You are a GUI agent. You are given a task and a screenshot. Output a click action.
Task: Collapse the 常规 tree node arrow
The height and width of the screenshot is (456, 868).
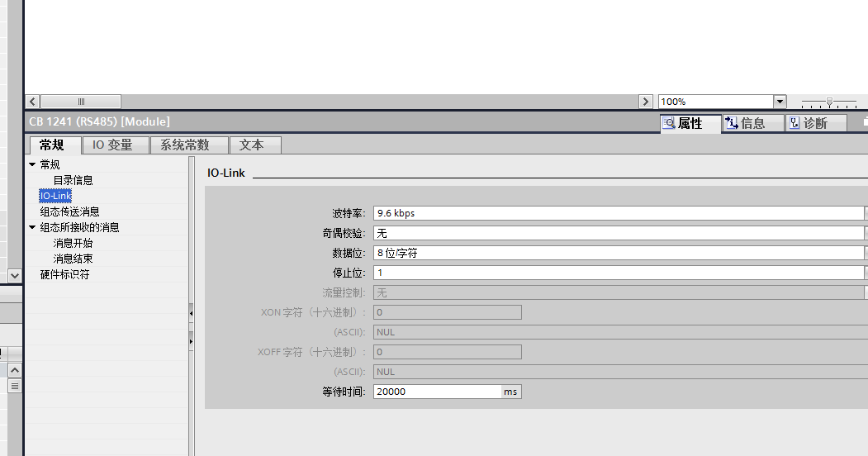coord(32,164)
